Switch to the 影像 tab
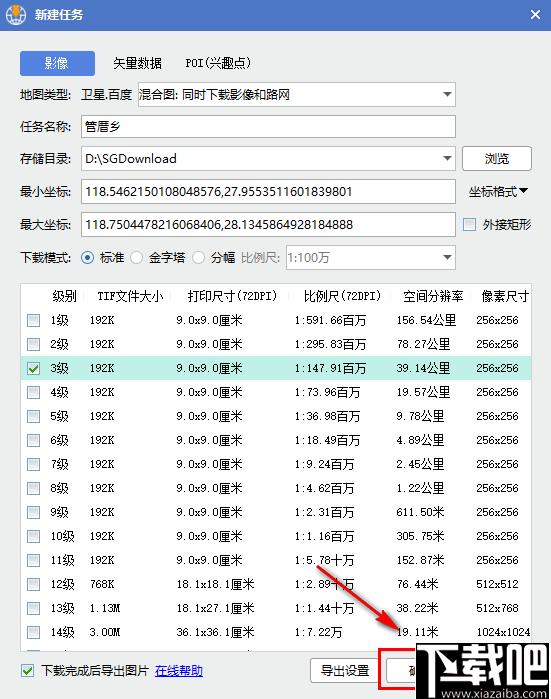The width and height of the screenshot is (551, 699). [57, 63]
